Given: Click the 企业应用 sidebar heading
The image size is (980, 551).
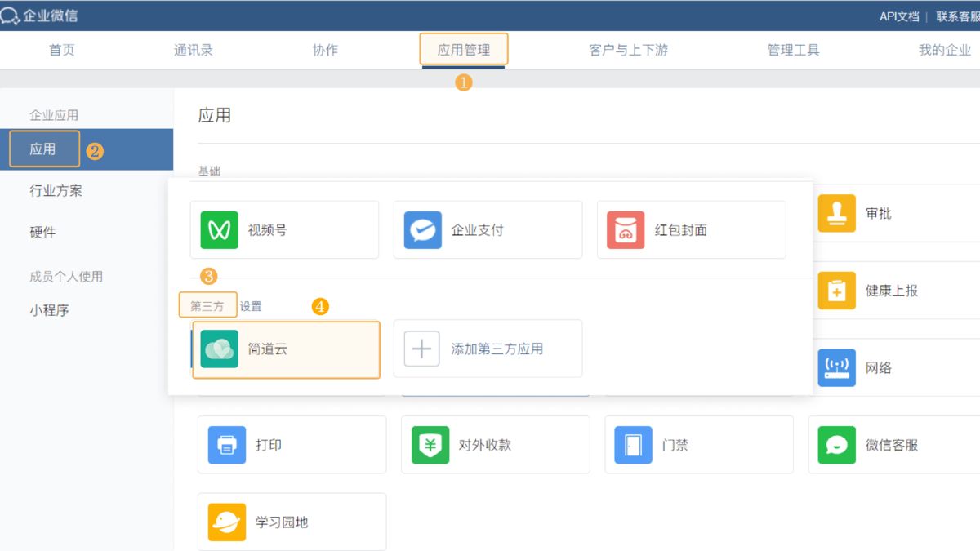Looking at the screenshot, I should 54,115.
